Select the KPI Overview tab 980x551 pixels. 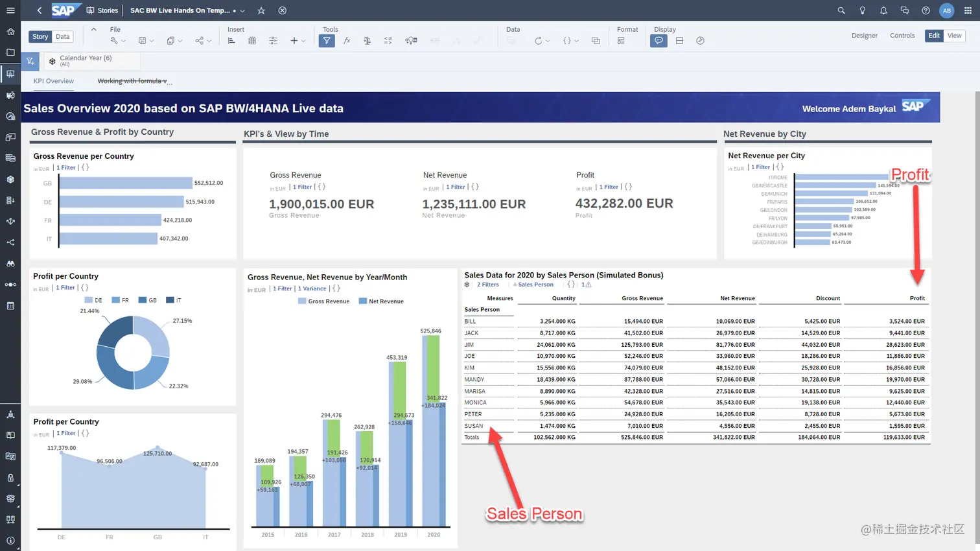pos(54,81)
